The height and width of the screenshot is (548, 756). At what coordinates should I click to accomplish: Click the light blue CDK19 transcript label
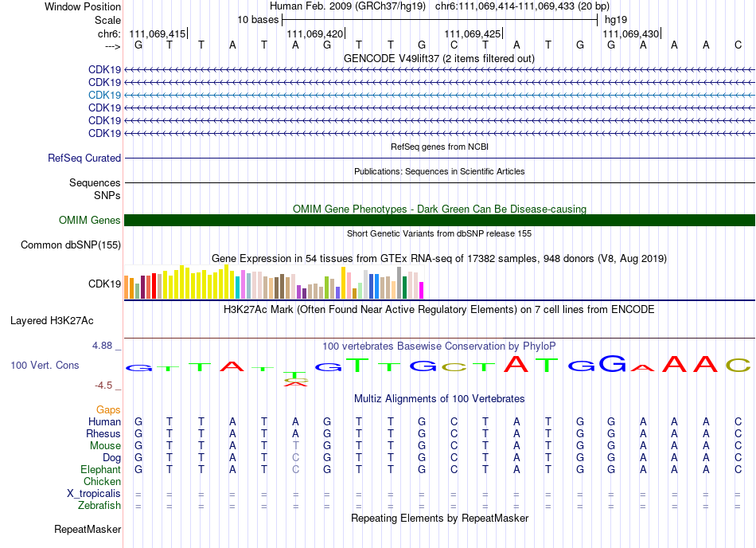tap(104, 95)
